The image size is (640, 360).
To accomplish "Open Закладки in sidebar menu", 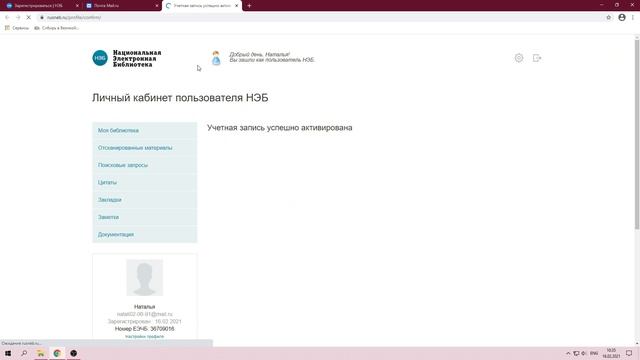I will pyautogui.click(x=144, y=200).
